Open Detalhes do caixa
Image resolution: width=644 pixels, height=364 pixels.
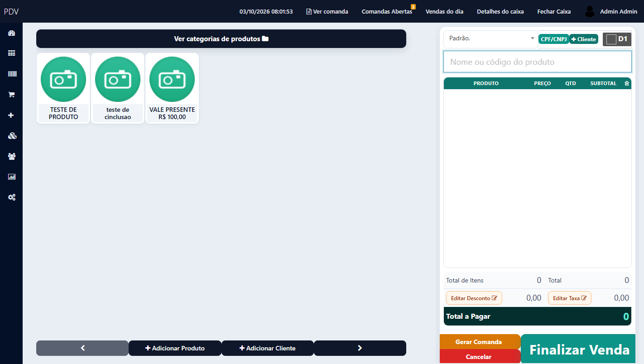[x=500, y=12]
